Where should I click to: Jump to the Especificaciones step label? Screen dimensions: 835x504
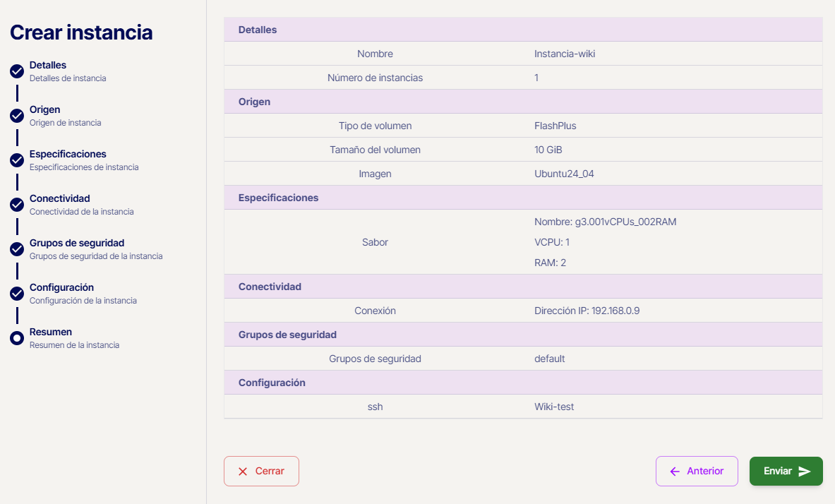pos(68,155)
